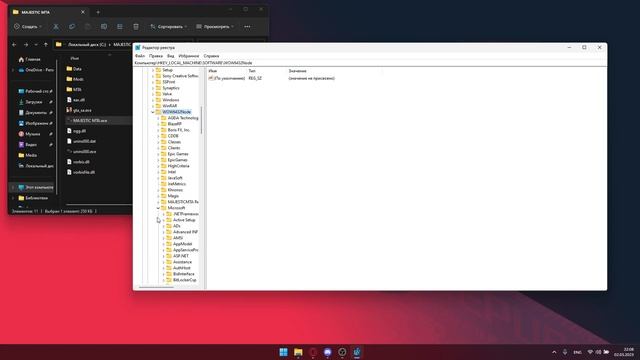
Task: Open the Избранное menu in Registry Editor
Action: [x=189, y=56]
